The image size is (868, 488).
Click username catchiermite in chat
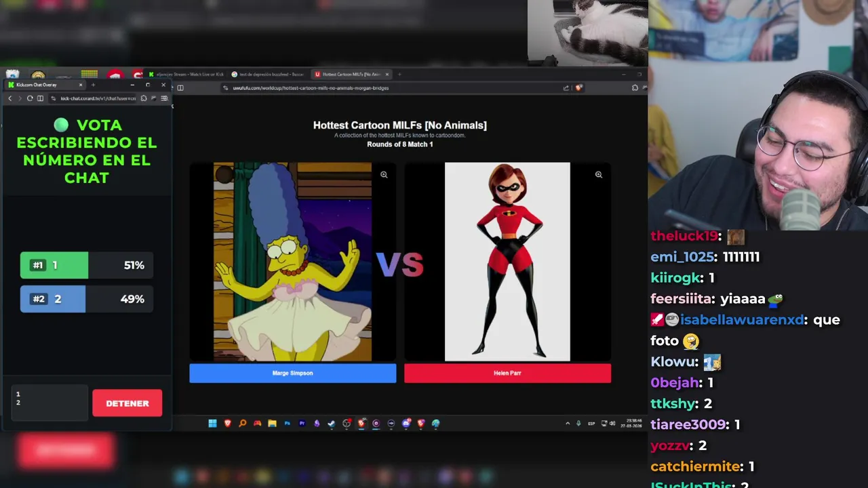click(x=696, y=466)
